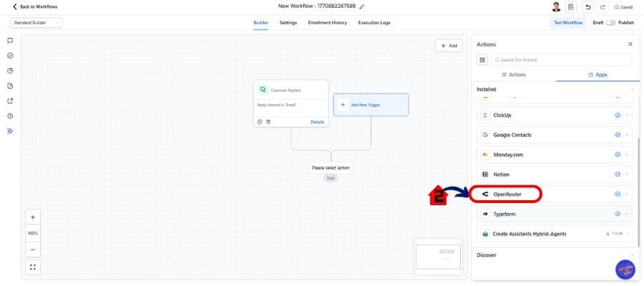Click the Search For Actions field
Screen dimensions: 644x286
click(x=562, y=60)
